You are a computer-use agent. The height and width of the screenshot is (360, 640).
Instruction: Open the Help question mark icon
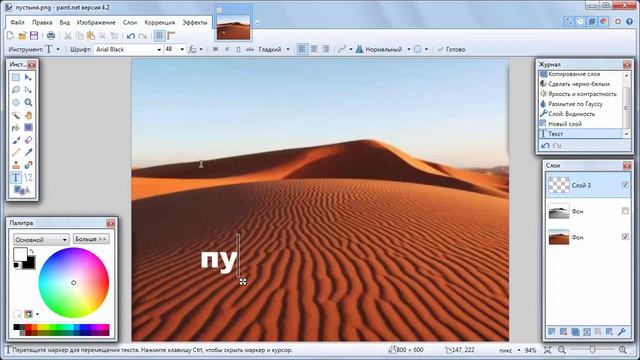click(629, 21)
